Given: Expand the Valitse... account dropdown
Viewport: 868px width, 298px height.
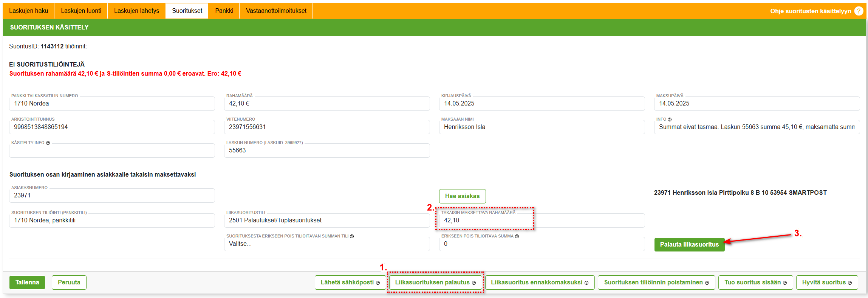Looking at the screenshot, I should pos(326,244).
